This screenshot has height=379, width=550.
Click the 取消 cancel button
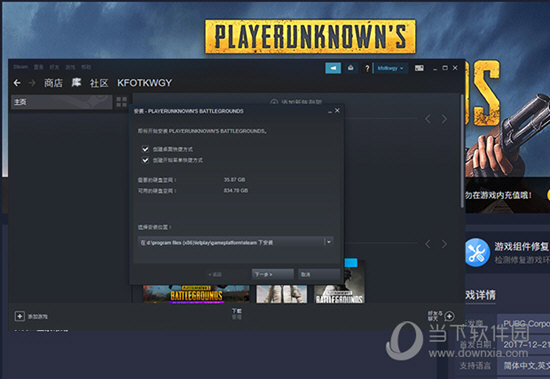(x=318, y=274)
